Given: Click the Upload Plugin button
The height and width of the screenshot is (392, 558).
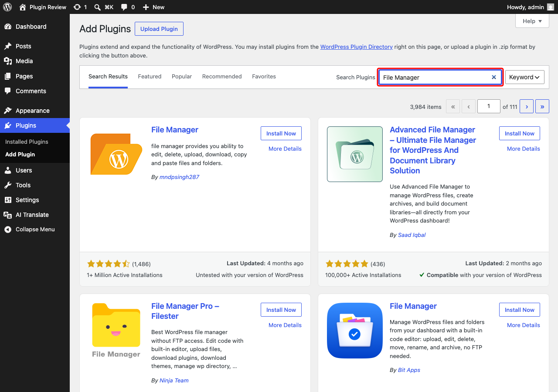Looking at the screenshot, I should coord(159,29).
